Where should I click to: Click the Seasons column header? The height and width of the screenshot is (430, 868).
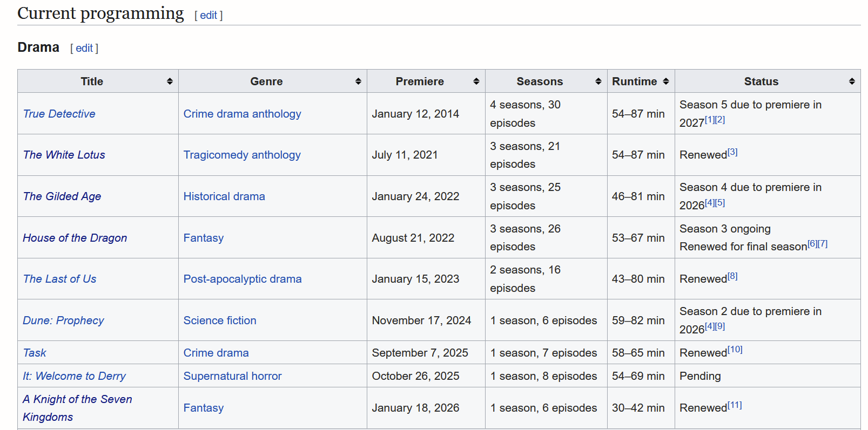coord(546,81)
